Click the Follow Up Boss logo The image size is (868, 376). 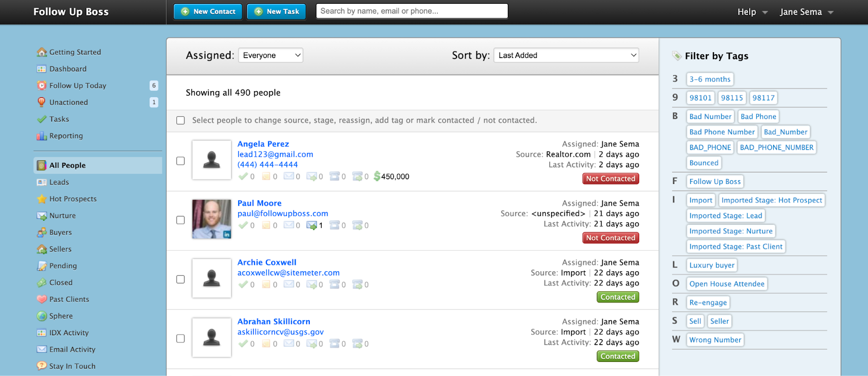[x=71, y=12]
